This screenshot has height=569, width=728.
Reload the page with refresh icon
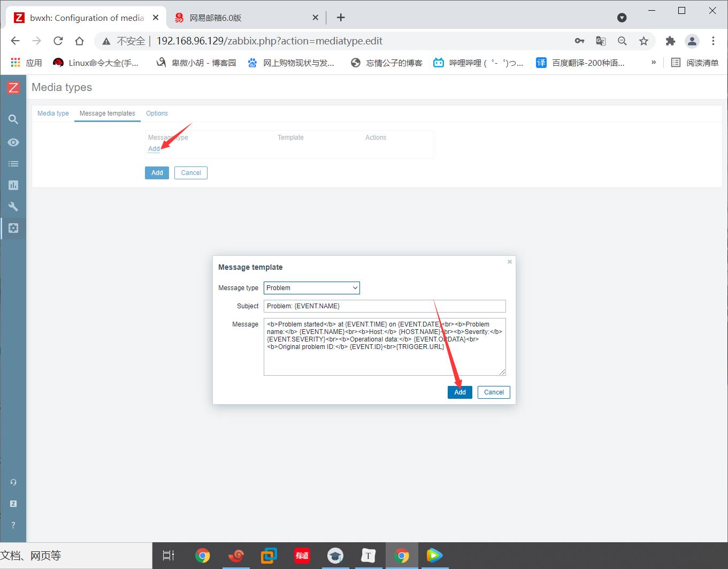(x=58, y=41)
